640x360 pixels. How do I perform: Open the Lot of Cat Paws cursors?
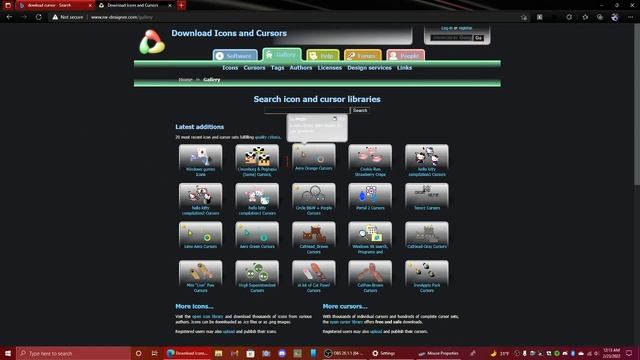(313, 277)
